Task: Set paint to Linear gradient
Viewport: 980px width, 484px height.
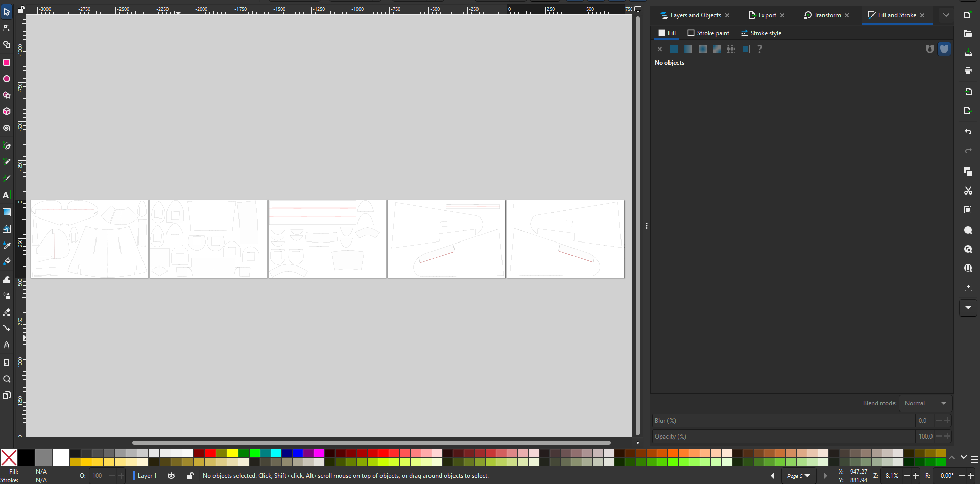Action: [688, 49]
